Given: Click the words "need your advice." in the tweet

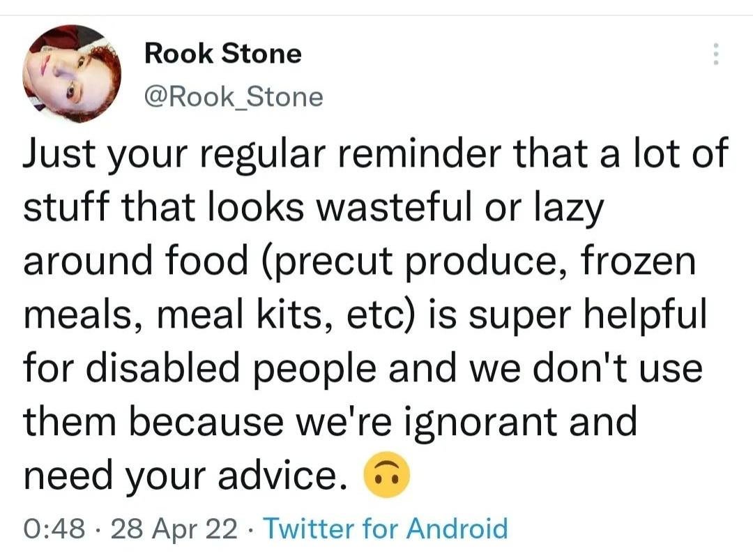Looking at the screenshot, I should coord(185,476).
